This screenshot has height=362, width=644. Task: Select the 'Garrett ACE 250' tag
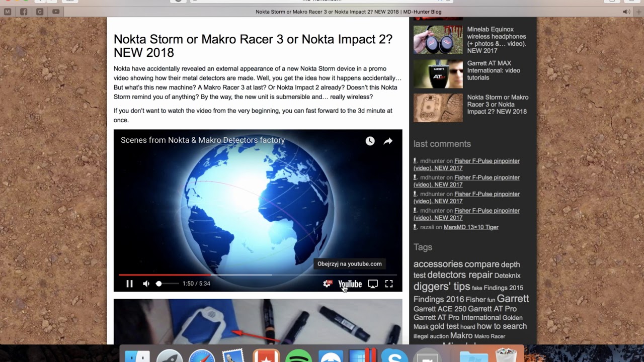[440, 309]
